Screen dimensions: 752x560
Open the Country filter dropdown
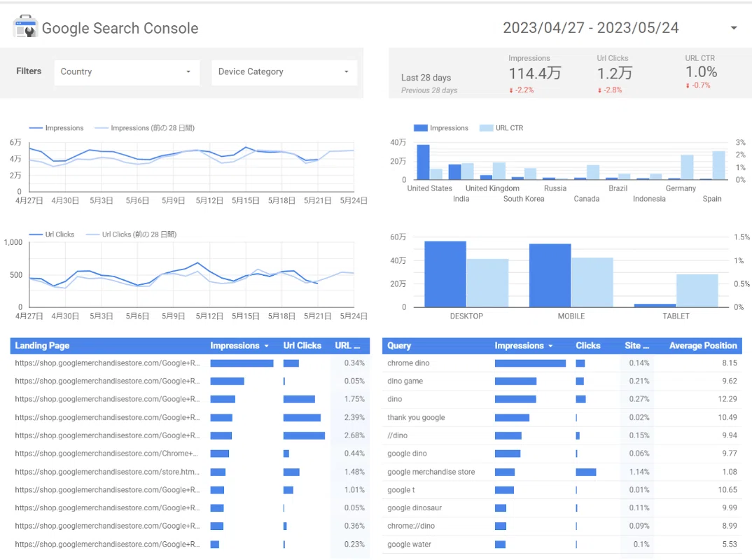(x=127, y=72)
